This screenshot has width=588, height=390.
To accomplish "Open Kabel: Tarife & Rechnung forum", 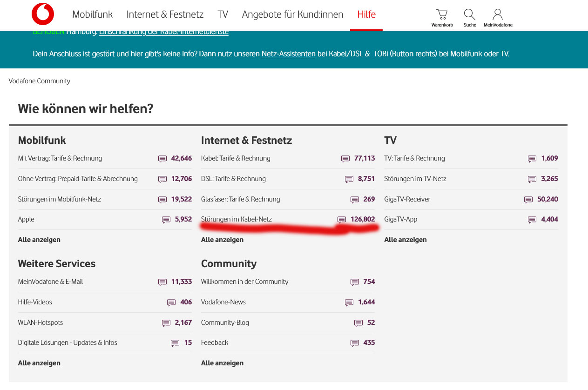I will point(236,158).
